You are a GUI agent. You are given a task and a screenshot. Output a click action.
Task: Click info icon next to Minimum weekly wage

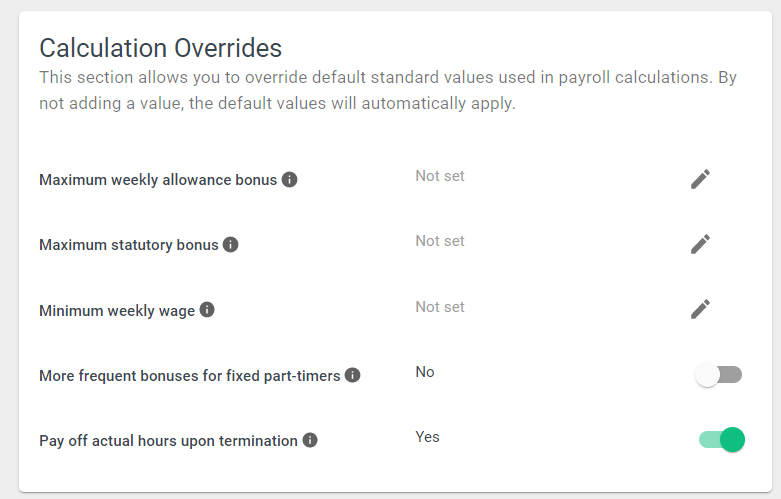coord(207,310)
